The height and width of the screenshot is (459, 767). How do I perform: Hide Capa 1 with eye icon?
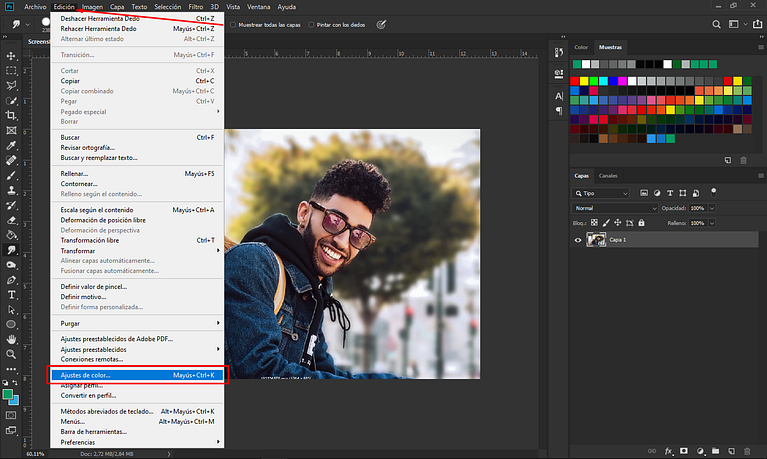pyautogui.click(x=578, y=240)
